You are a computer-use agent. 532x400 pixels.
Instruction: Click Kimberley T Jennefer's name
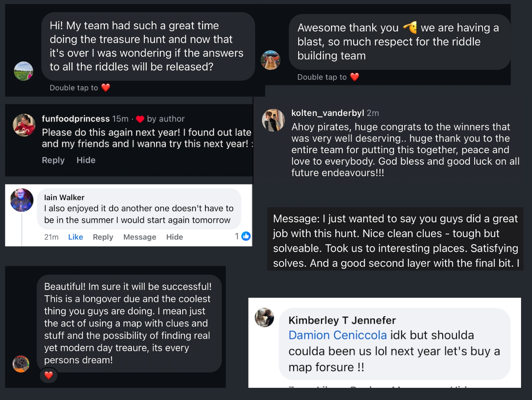coord(342,320)
